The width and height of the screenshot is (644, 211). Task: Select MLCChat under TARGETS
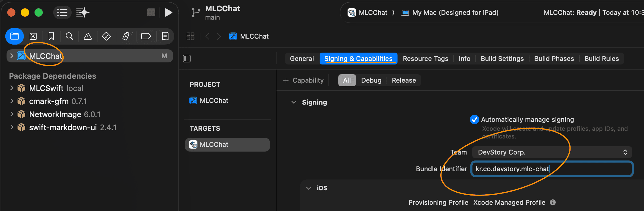(x=227, y=145)
